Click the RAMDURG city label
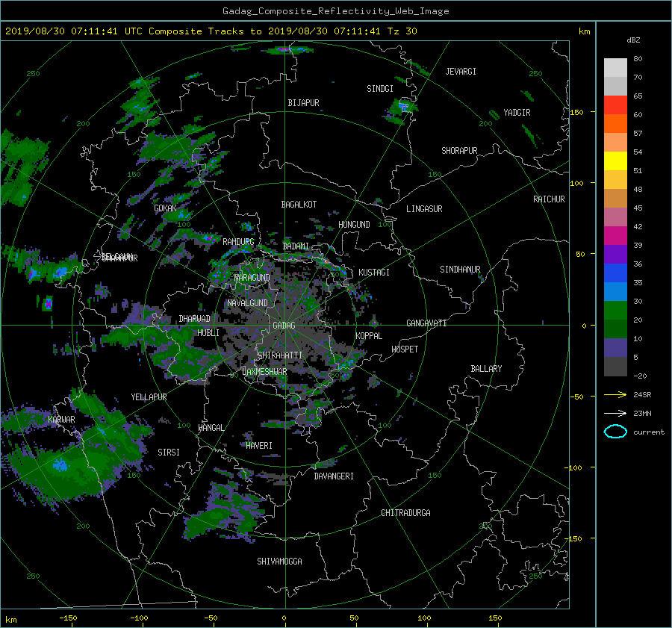The width and height of the screenshot is (672, 628). (238, 242)
